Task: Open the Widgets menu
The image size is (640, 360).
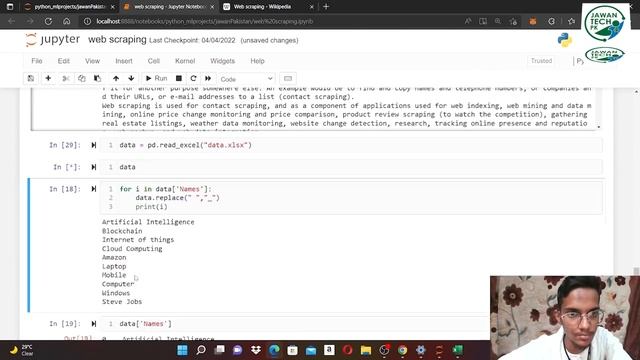Action: (222, 61)
